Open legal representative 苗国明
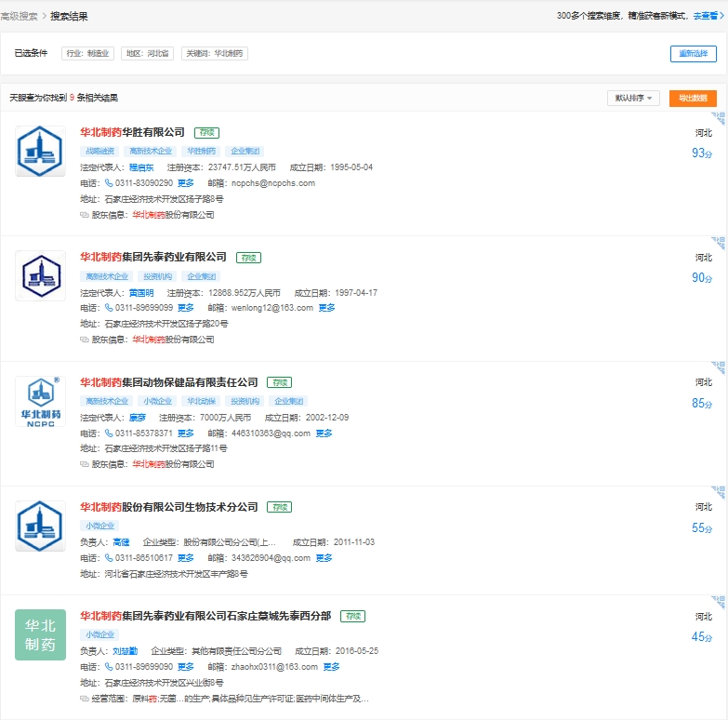The image size is (728, 720). [141, 293]
